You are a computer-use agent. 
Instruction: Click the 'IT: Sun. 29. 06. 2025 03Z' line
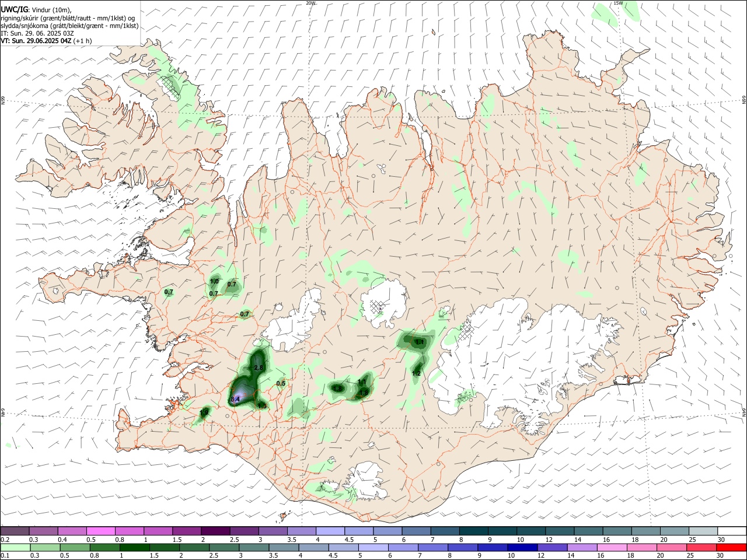37,33
